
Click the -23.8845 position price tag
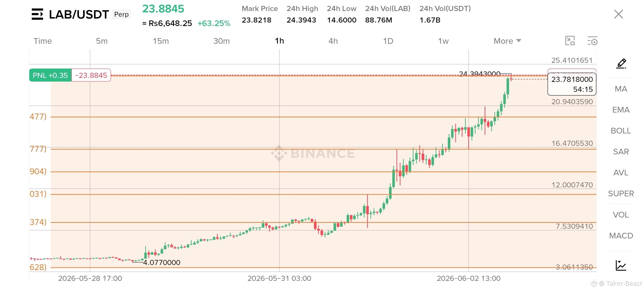[x=91, y=75]
